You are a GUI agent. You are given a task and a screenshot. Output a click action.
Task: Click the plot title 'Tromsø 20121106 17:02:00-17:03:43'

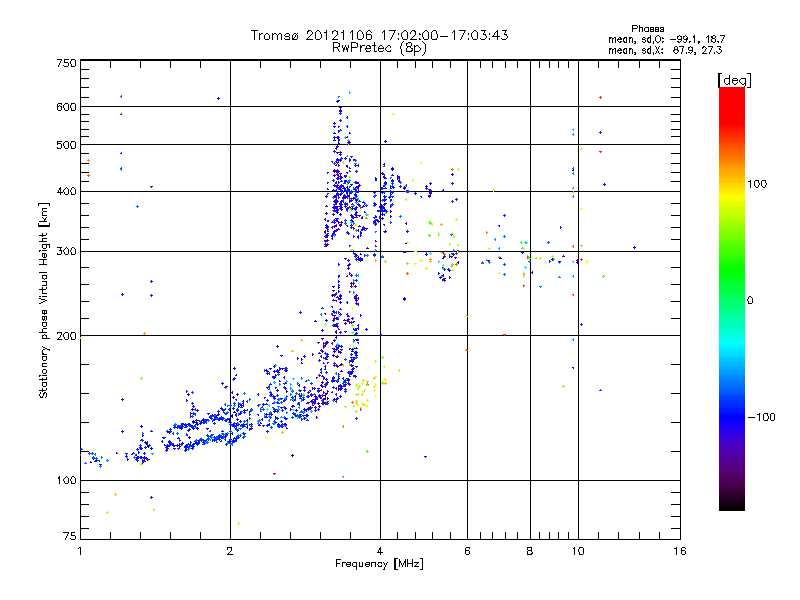[380, 35]
